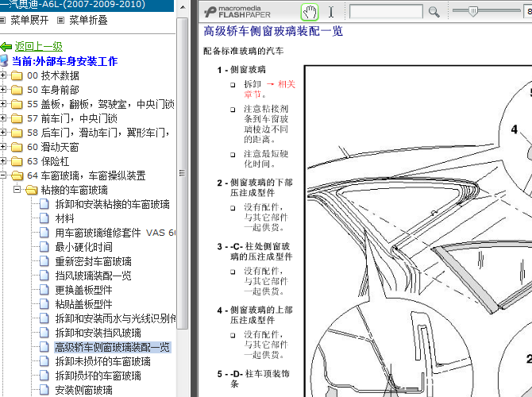
Task: Open 拆卸未损坏的车窗玻璃 page
Action: tap(102, 361)
